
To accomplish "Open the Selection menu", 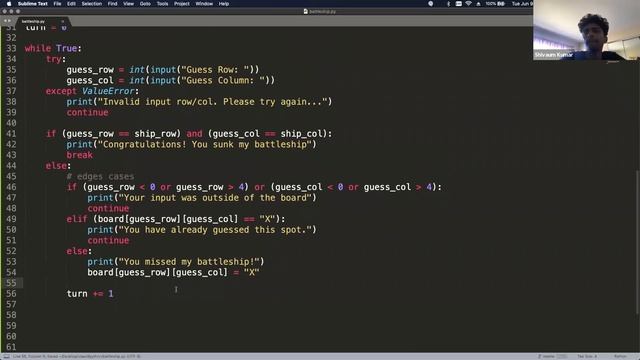I will [91, 4].
